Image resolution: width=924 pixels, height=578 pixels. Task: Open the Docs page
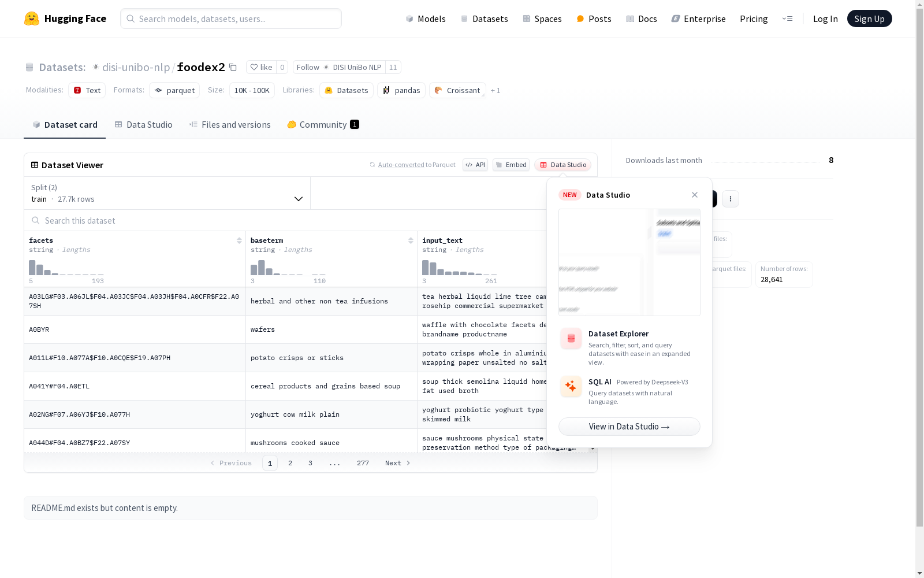[642, 18]
